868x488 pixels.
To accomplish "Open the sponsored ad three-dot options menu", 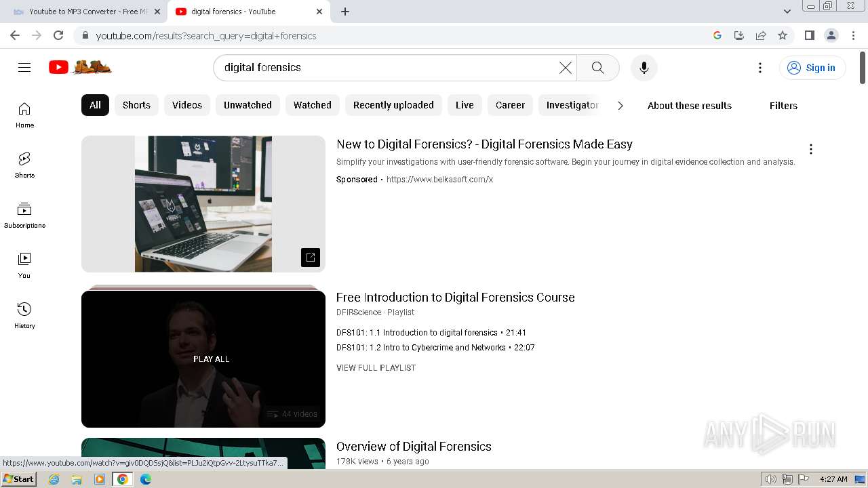I will 811,149.
